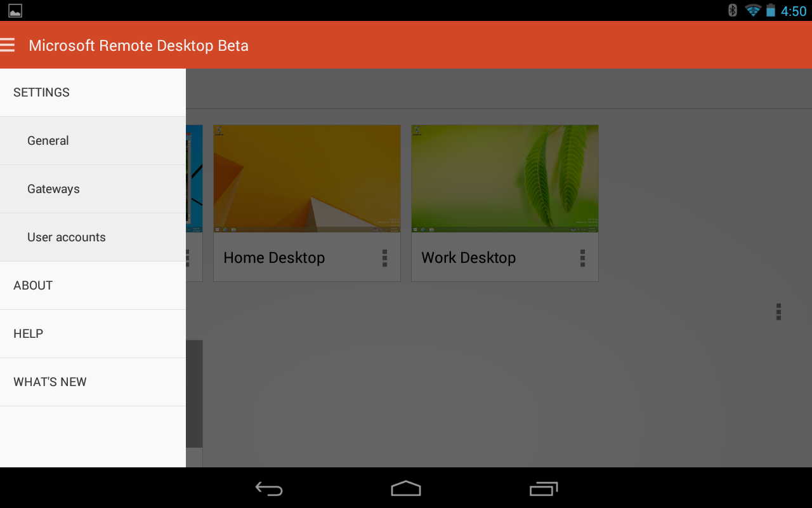Open Home Desktop overflow menu
This screenshot has height=508, width=812.
coord(384,258)
